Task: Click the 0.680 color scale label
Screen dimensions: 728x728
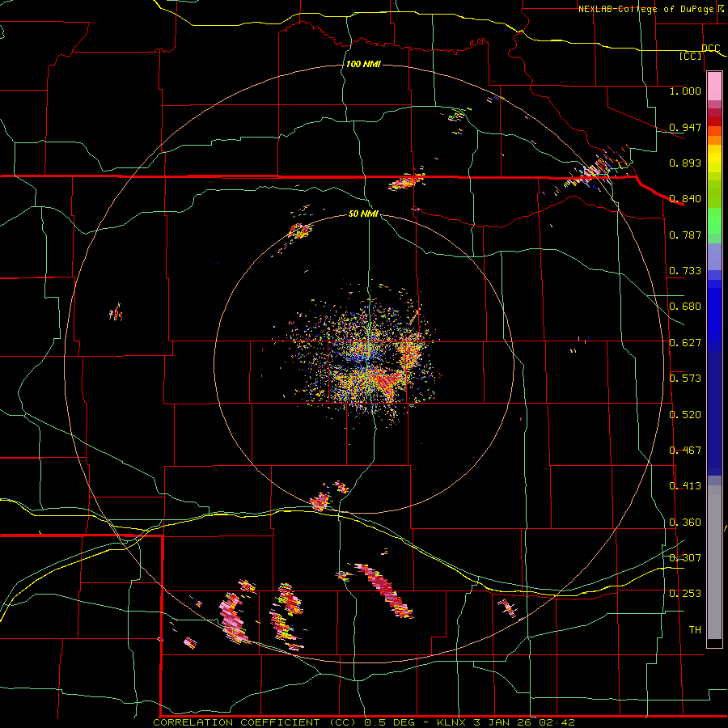Action: point(685,307)
